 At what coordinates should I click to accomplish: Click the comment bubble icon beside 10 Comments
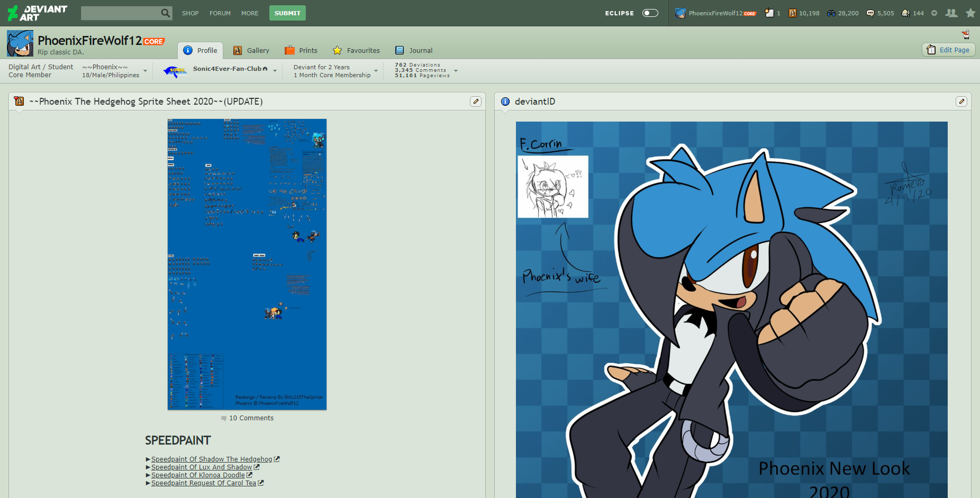[x=224, y=418]
